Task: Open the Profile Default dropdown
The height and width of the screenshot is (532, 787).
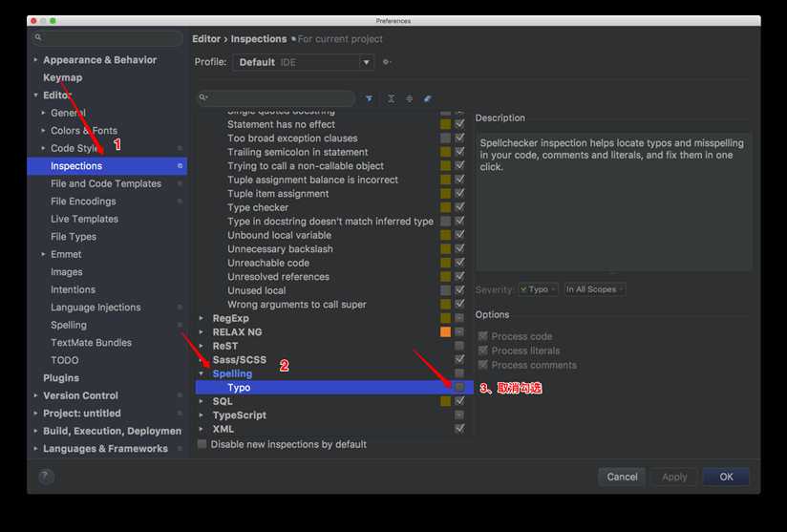Action: 303,62
